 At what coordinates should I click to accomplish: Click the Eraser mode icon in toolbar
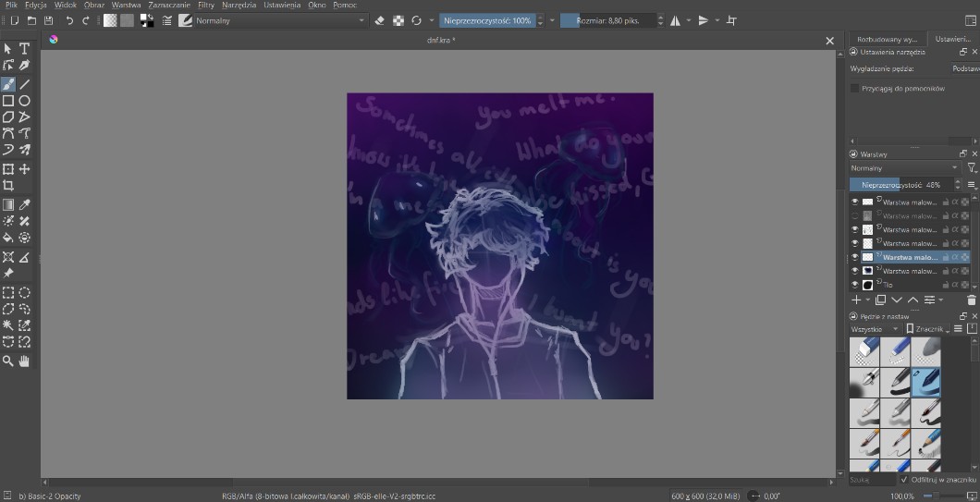coord(379,20)
